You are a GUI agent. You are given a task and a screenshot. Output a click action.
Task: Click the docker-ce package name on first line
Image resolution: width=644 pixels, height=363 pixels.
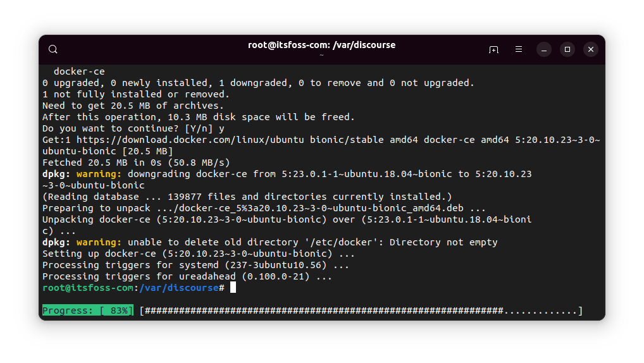click(79, 71)
